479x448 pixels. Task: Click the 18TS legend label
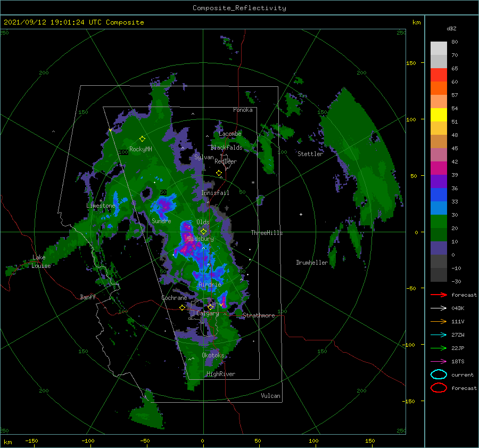[x=458, y=362]
